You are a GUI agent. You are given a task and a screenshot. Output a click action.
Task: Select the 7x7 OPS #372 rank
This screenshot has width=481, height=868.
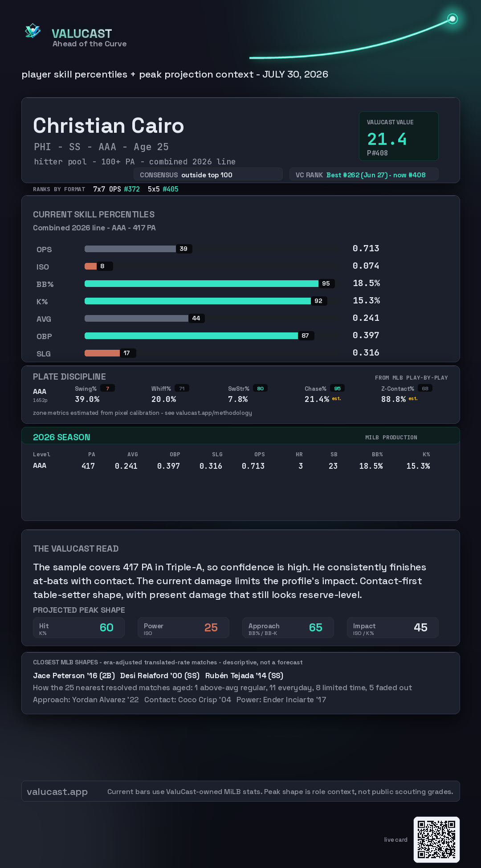click(116, 189)
